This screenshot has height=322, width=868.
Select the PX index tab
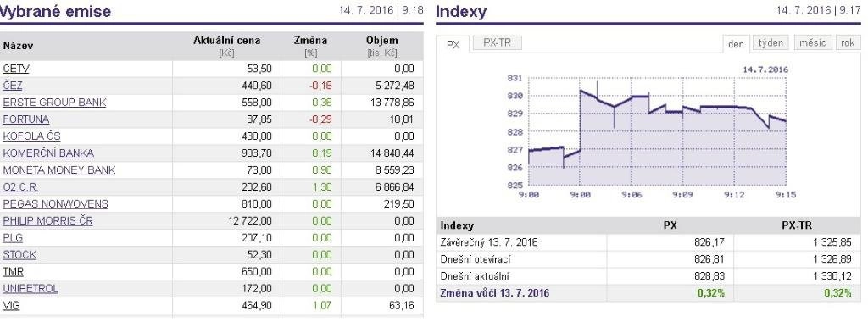pyautogui.click(x=453, y=44)
